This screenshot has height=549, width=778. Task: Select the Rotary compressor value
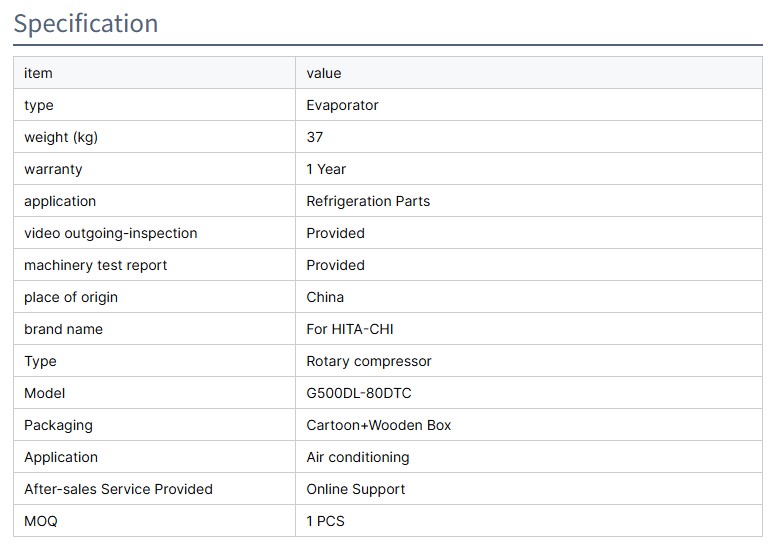coord(369,361)
